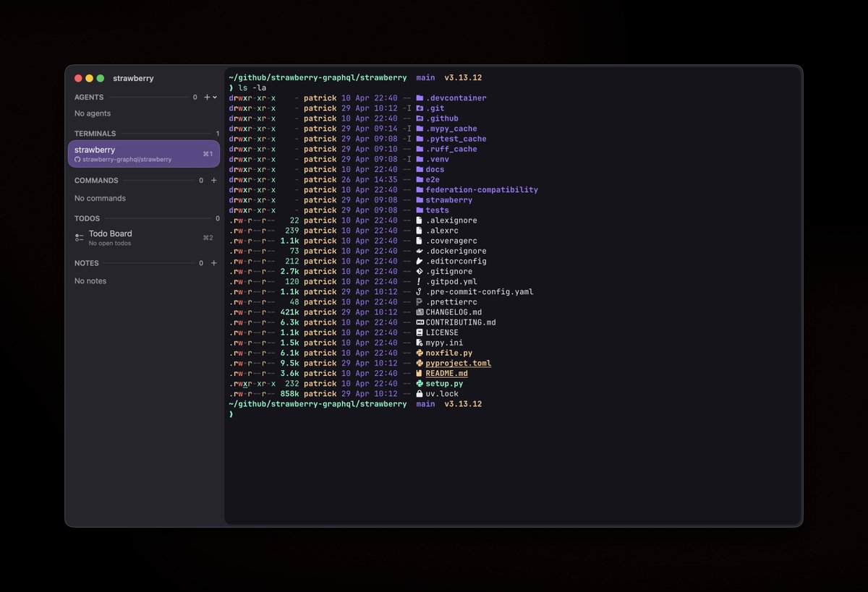Create a new note with the plus icon
The image size is (868, 592).
click(213, 263)
